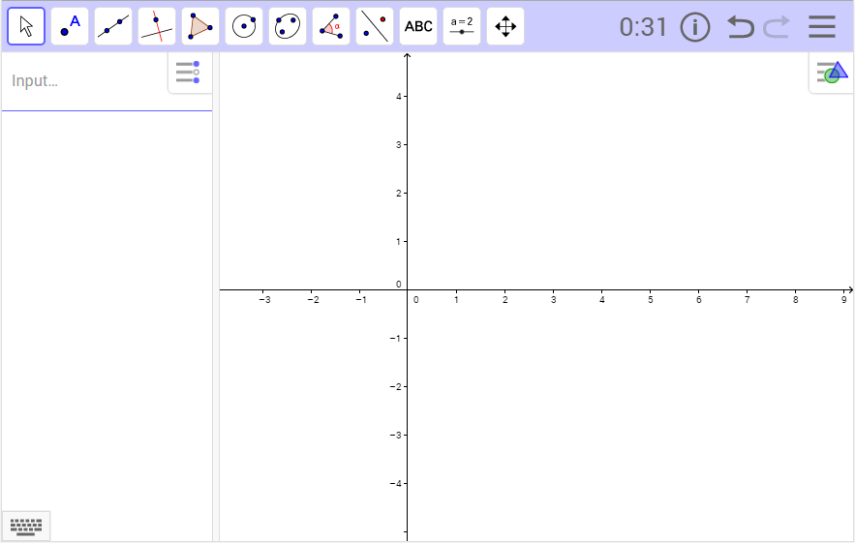Select the Reflect about Line tool
This screenshot has width=855, height=543.
(x=375, y=26)
